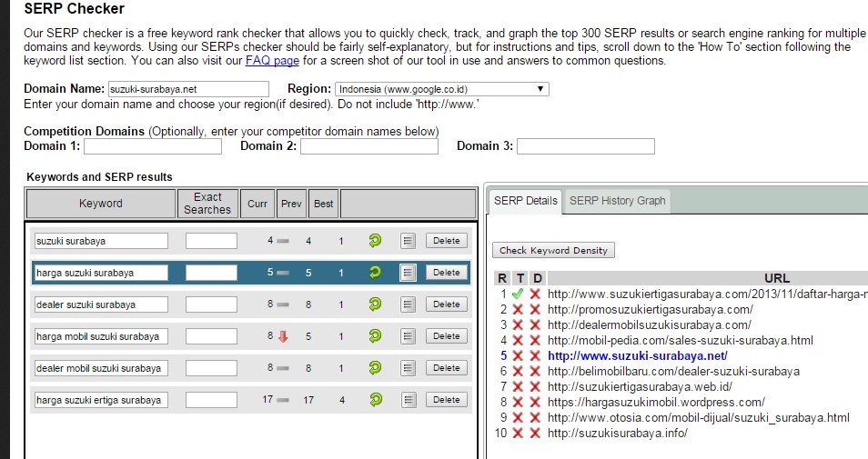
Task: Delete the 'harga mobil suzuki surabaya' keyword
Action: point(446,335)
